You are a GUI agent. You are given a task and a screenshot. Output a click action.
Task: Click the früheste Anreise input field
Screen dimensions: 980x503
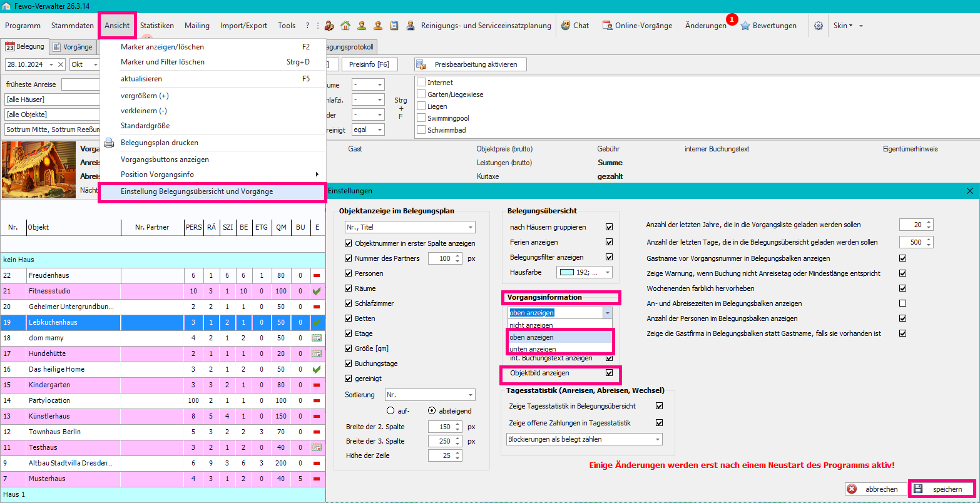(x=81, y=84)
